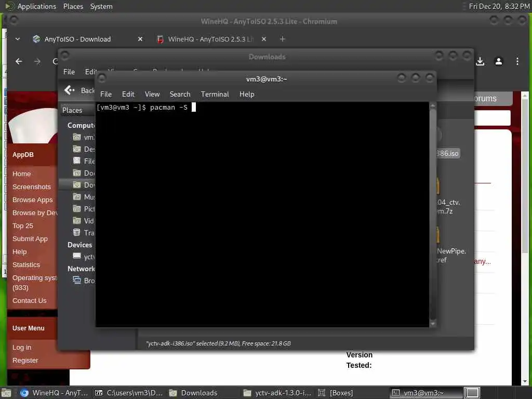Open the Home link on WineHQ sidebar

point(21,174)
